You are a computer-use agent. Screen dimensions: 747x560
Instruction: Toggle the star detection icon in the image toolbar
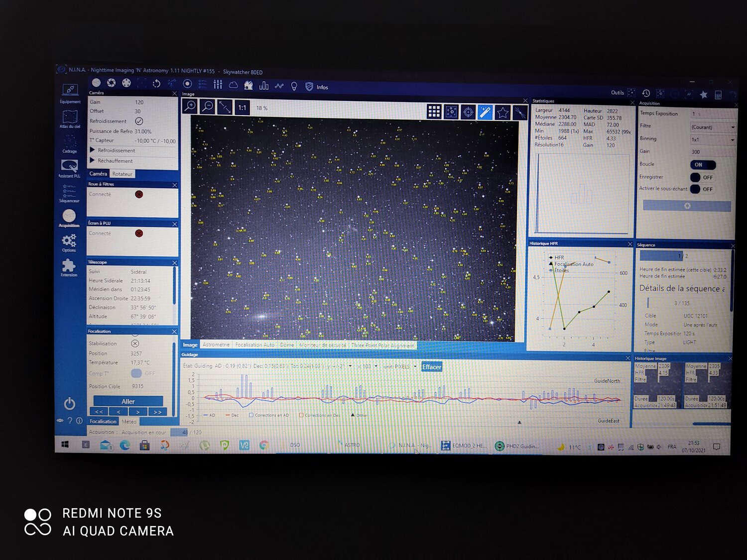coord(502,113)
